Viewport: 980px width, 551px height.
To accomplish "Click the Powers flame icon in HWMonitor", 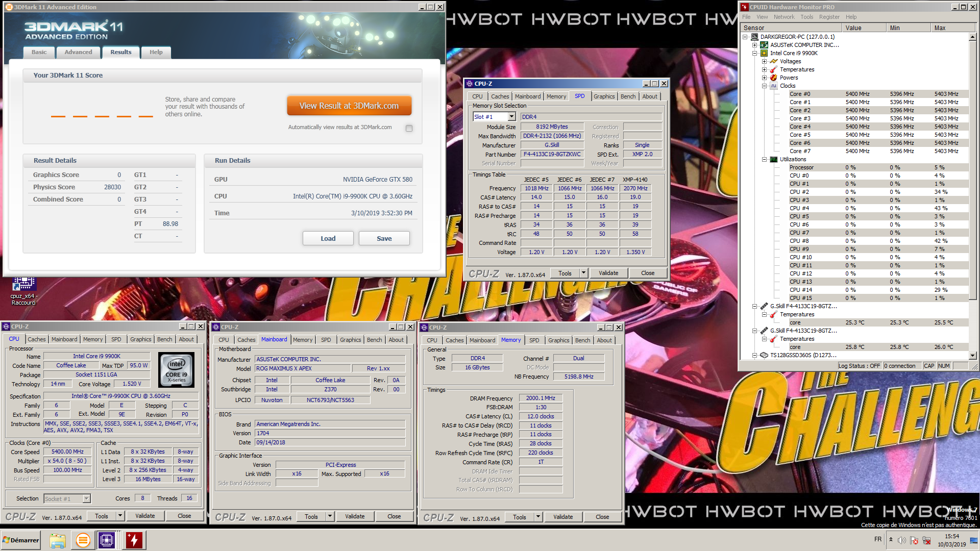I will point(774,78).
